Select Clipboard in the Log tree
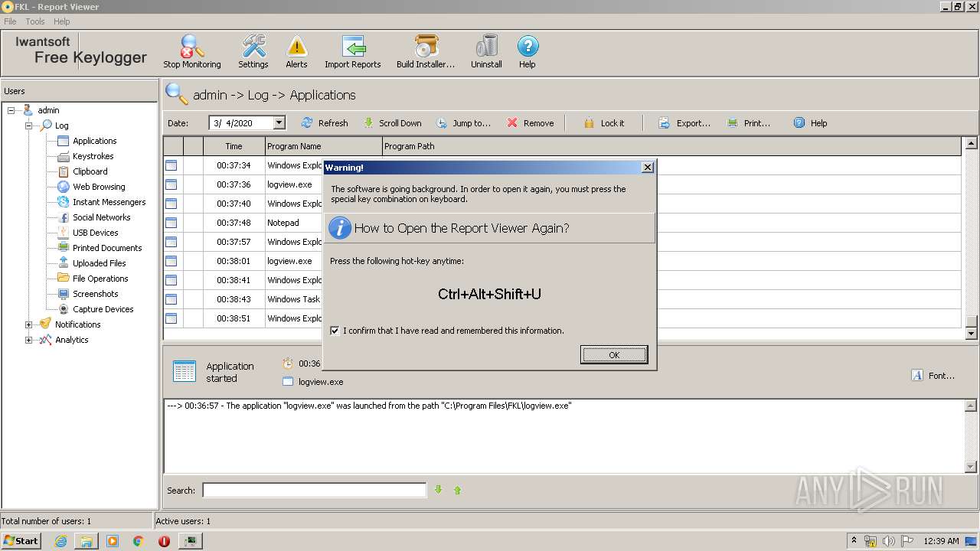980x551 pixels. [x=90, y=171]
